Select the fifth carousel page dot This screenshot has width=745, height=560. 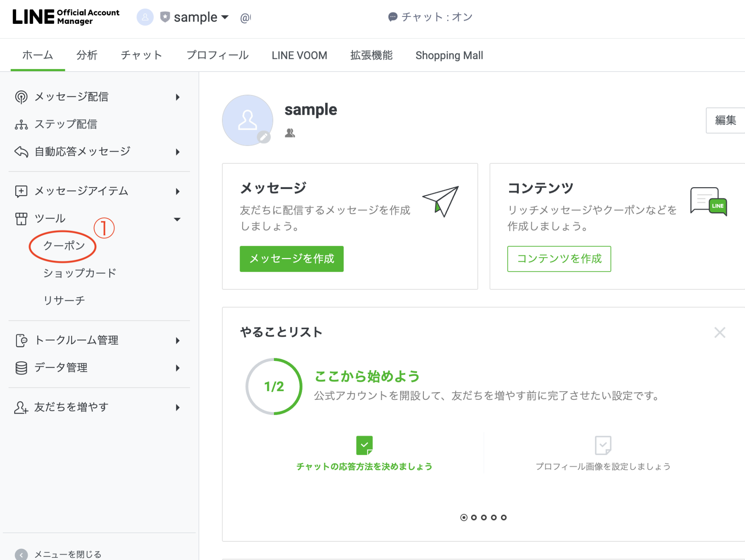coord(504,517)
